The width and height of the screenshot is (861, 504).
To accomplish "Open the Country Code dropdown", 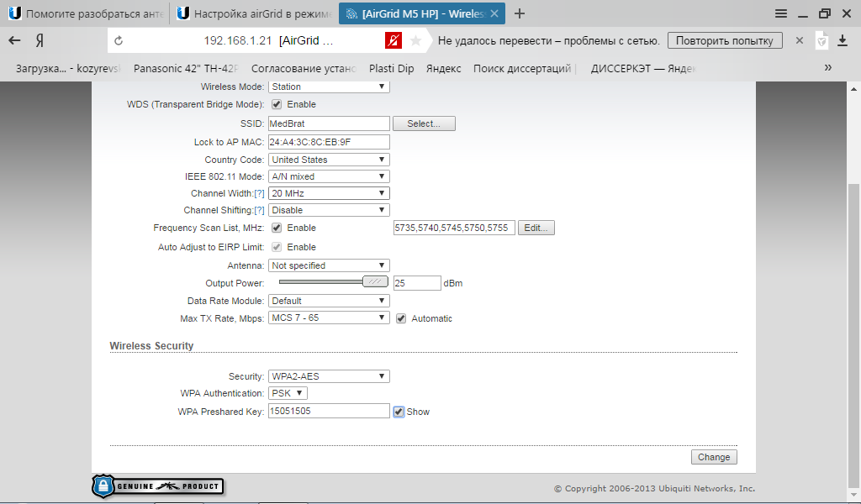I will click(x=329, y=160).
